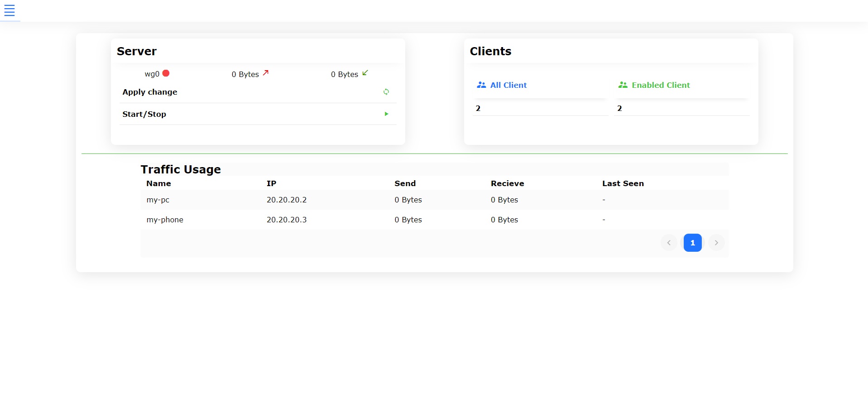
Task: Click the wg0 interface name
Action: click(152, 74)
